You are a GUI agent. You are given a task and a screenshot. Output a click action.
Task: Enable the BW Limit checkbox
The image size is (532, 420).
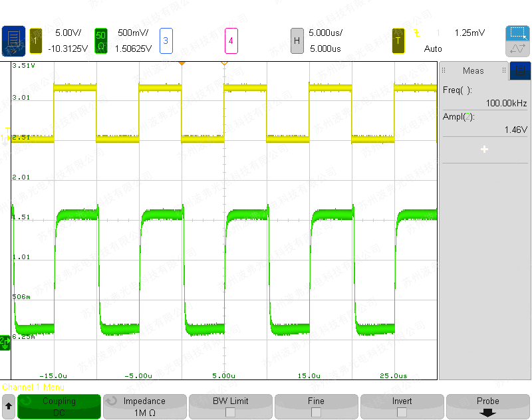tap(230, 412)
